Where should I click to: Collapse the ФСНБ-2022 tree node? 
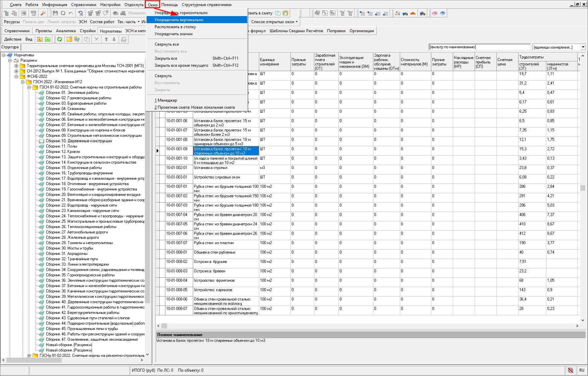16,76
